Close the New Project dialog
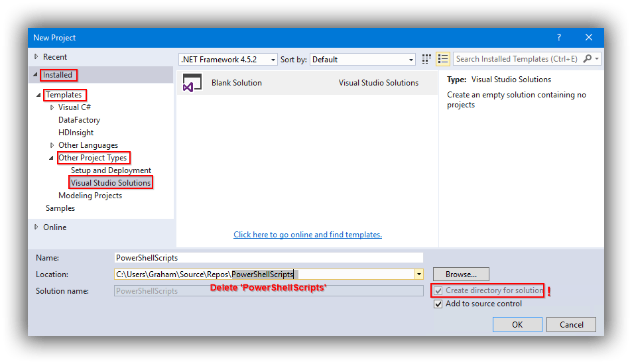632x364 pixels. [x=589, y=38]
